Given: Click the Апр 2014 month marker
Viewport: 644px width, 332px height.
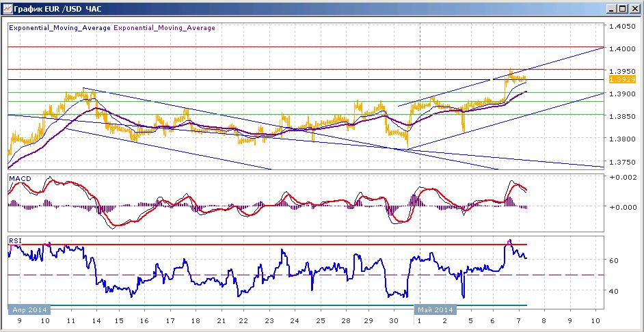Looking at the screenshot, I should click(x=29, y=309).
